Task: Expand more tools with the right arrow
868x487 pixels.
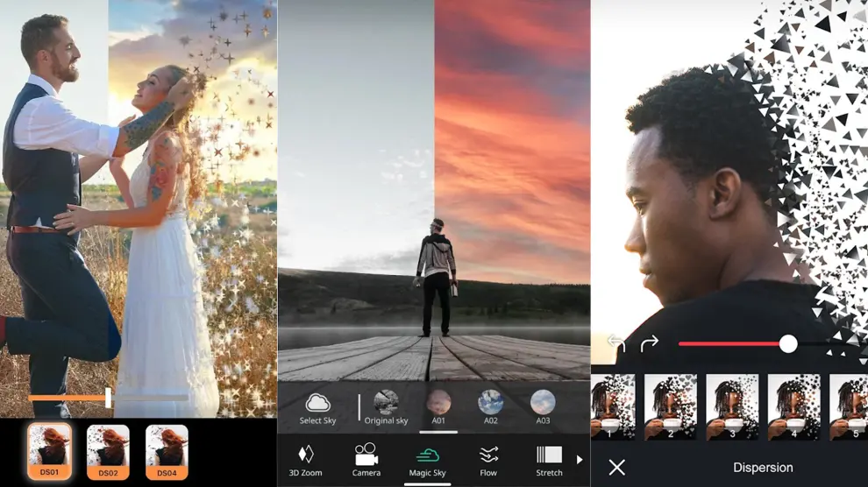Action: (x=579, y=459)
